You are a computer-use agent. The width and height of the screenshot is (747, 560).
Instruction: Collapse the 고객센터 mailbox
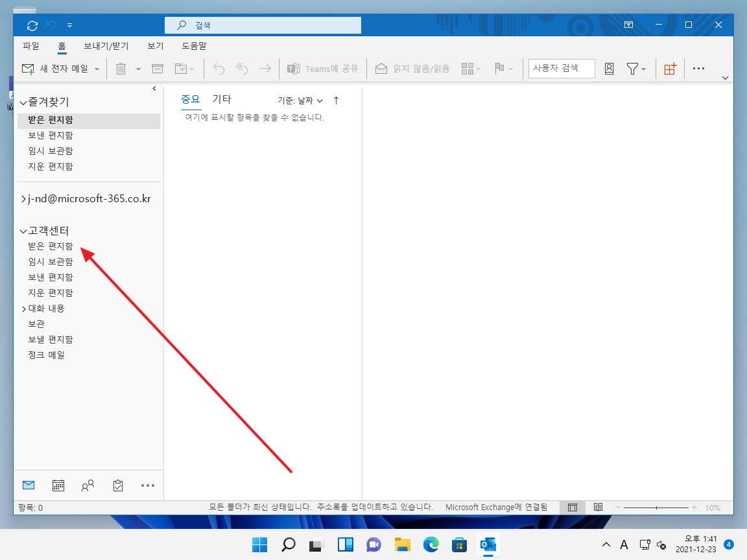tap(23, 231)
